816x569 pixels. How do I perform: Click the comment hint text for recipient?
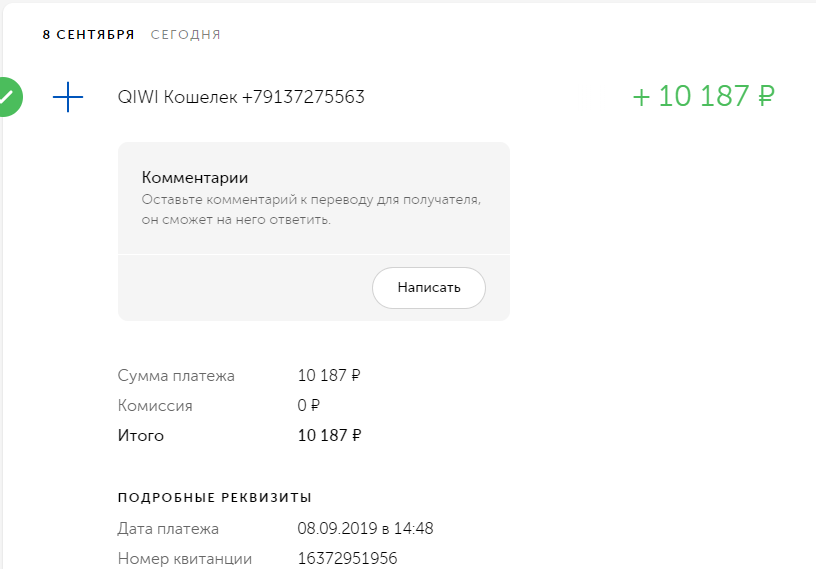311,210
